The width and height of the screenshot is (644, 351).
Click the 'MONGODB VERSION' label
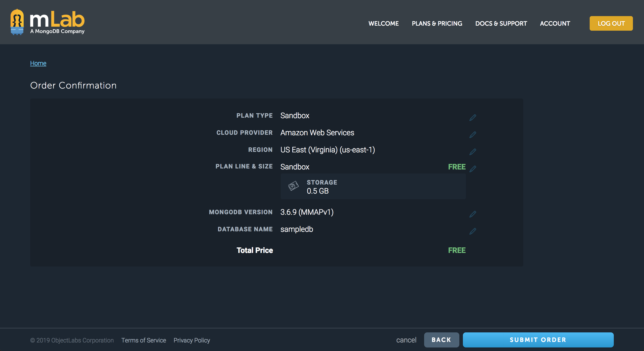click(x=241, y=212)
